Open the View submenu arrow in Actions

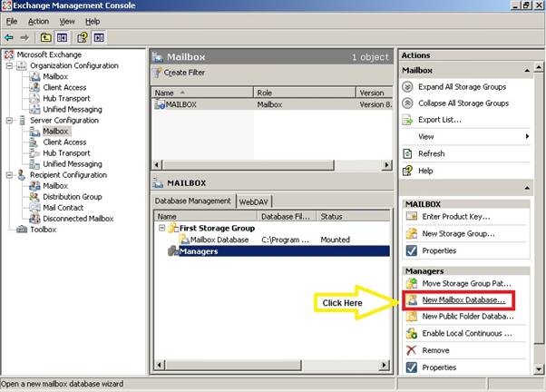pyautogui.click(x=527, y=137)
